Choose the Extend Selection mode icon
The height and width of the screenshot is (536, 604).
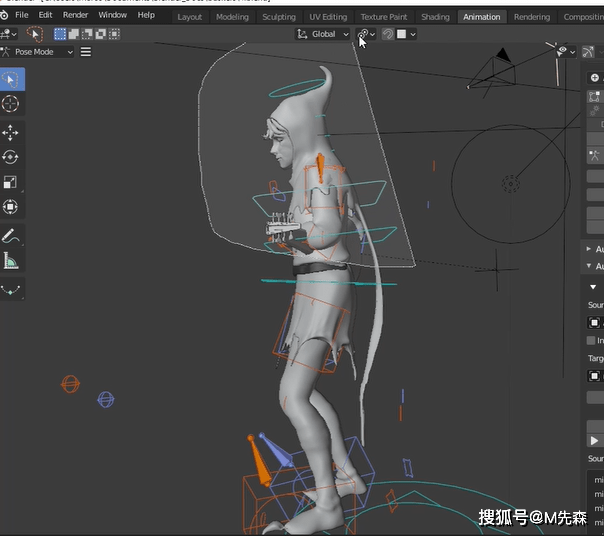tap(74, 34)
